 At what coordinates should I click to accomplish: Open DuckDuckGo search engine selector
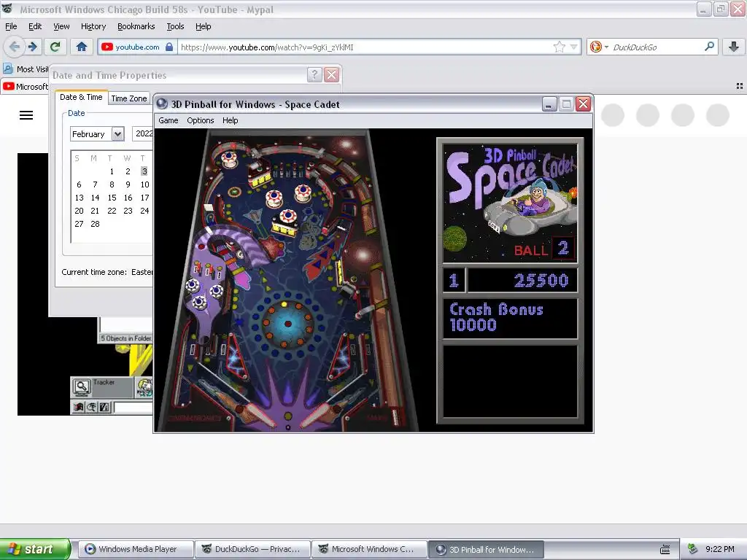point(599,47)
